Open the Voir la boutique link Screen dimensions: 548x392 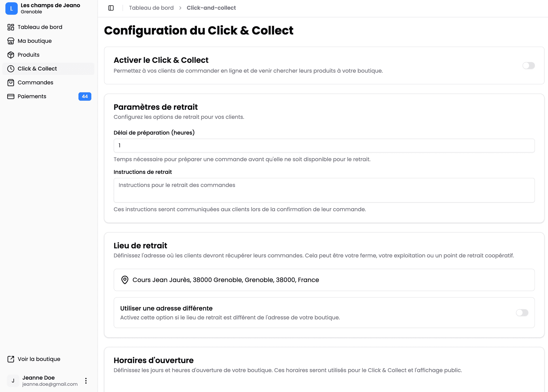(39, 359)
